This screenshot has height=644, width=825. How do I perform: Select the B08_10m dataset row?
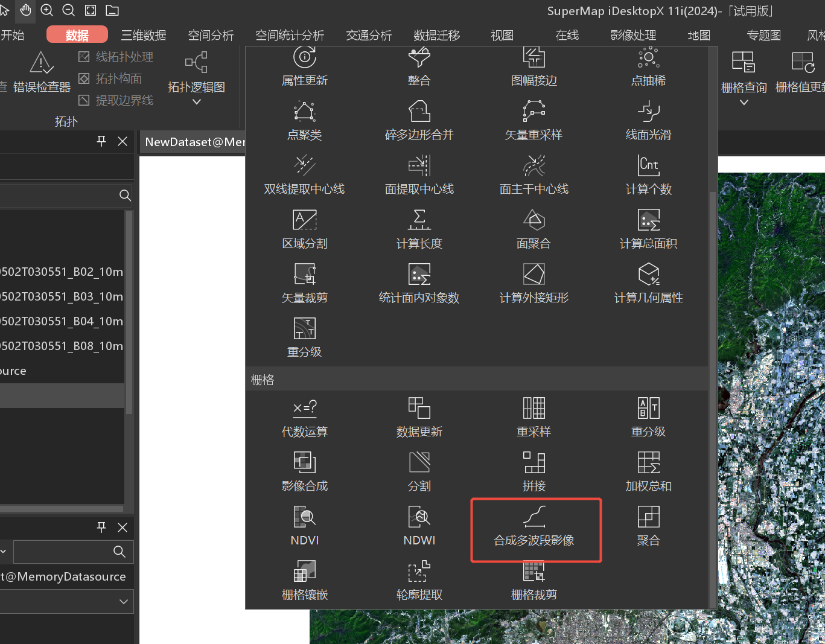tap(63, 346)
